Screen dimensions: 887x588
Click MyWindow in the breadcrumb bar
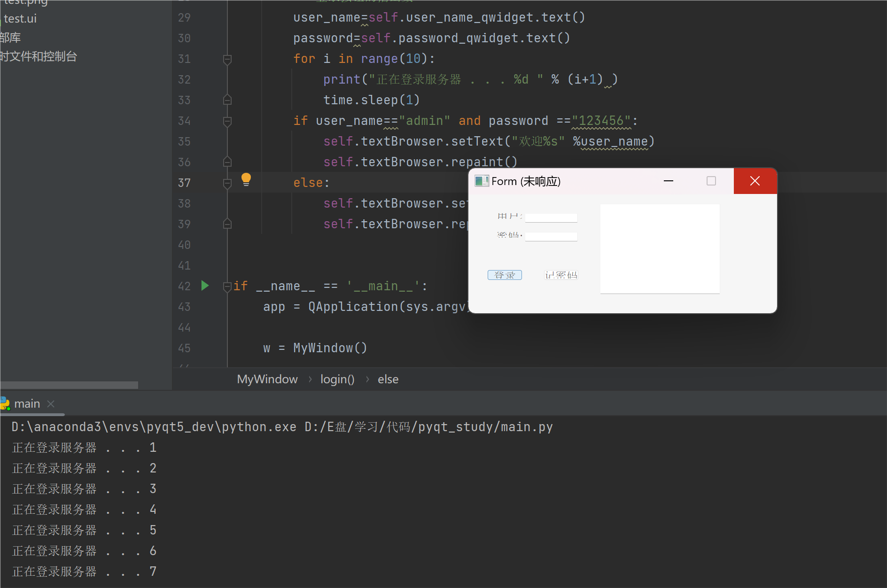coord(267,379)
